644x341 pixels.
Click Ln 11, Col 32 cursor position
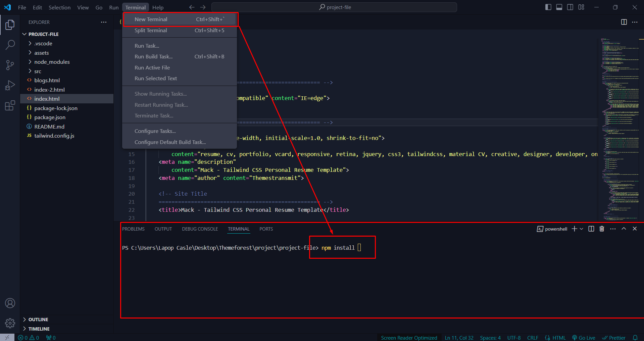point(459,338)
